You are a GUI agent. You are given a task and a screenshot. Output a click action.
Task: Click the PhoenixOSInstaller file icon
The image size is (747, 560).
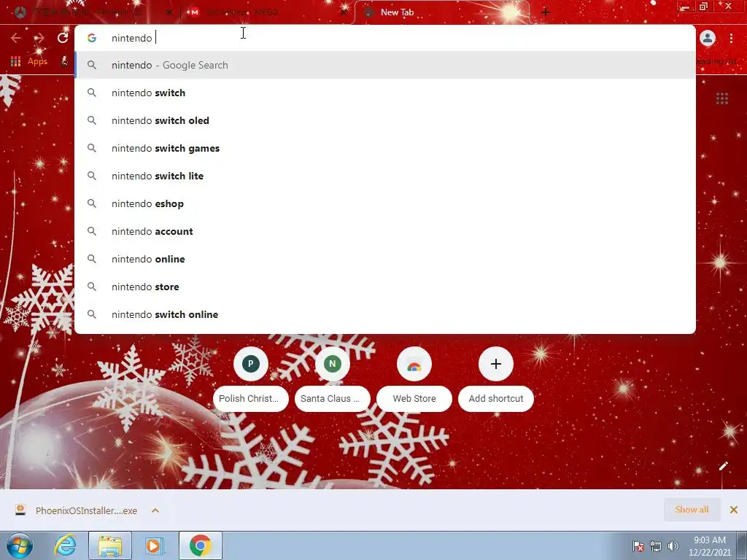point(20,510)
